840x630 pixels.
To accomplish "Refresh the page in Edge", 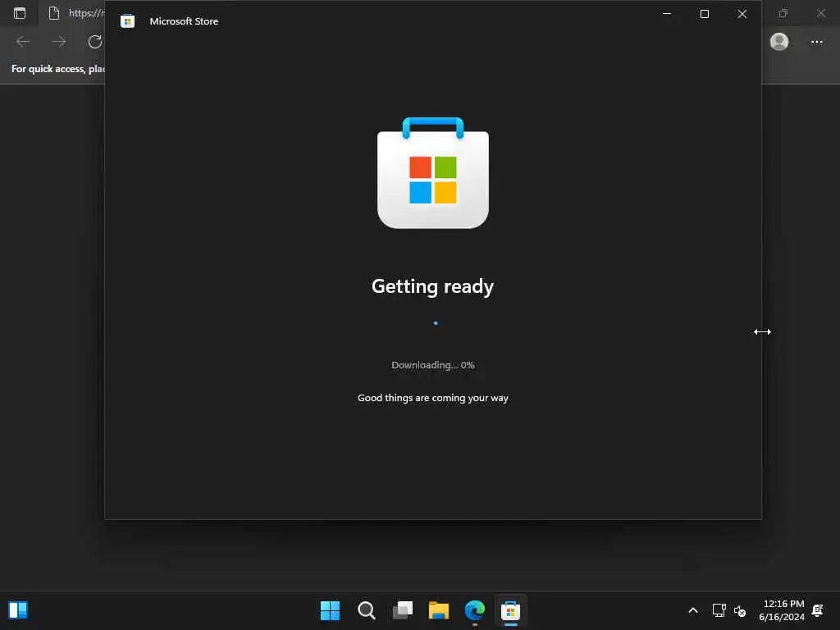I will [x=95, y=42].
